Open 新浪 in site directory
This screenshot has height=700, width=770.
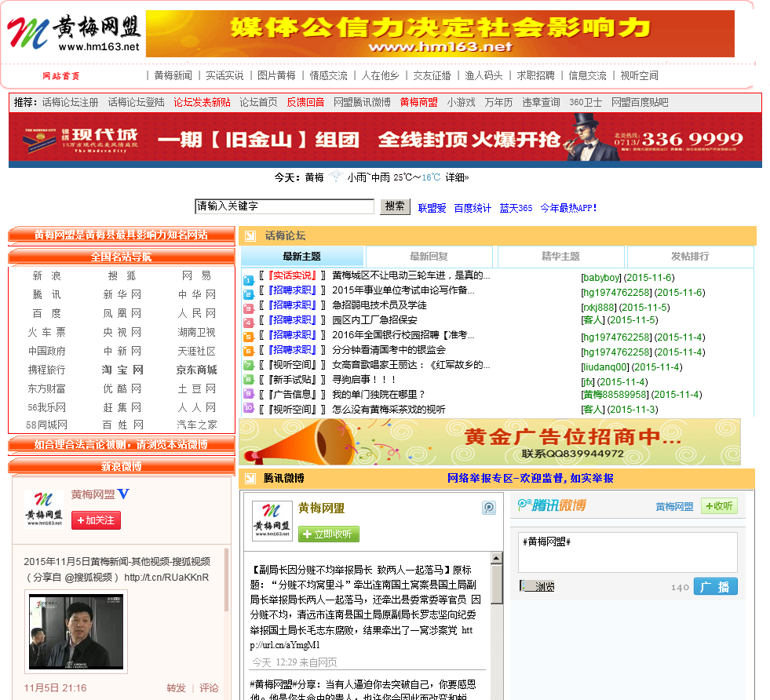point(46,276)
